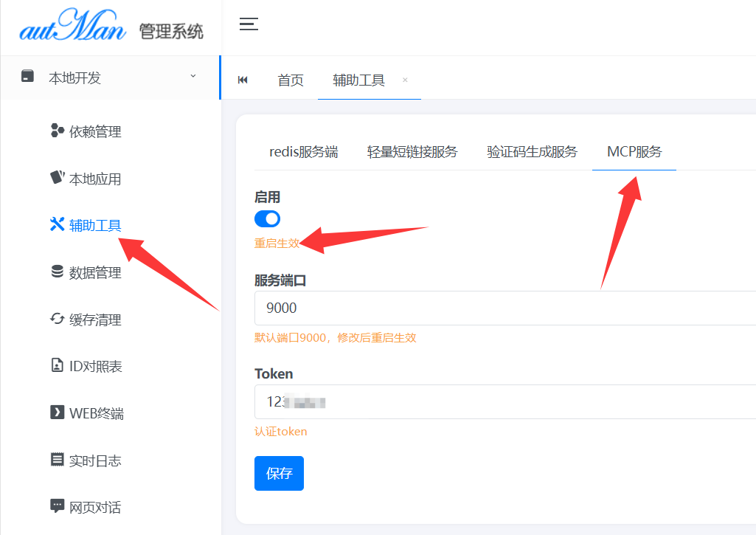Click the tabs scroll-back arrow icon
The height and width of the screenshot is (535, 756).
(x=243, y=80)
